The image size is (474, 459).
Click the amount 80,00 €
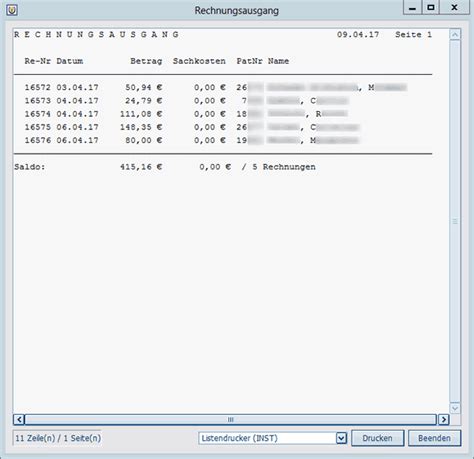[x=144, y=140]
